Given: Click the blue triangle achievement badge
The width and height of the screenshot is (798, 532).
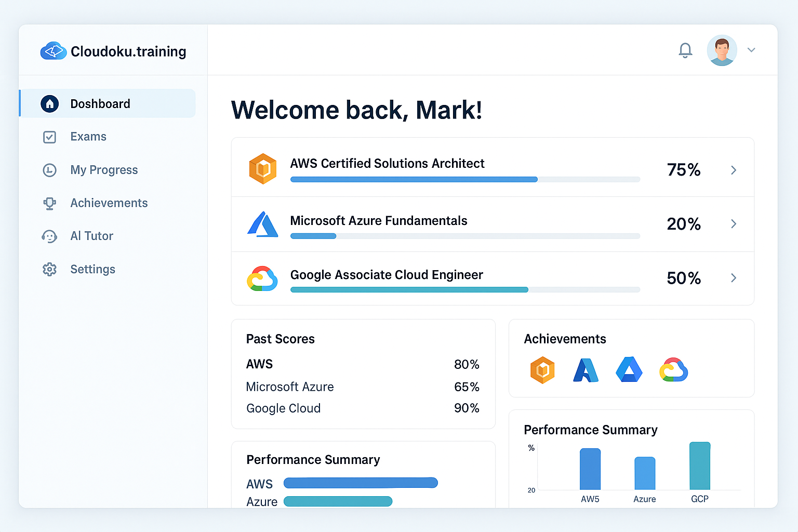Looking at the screenshot, I should pos(629,369).
